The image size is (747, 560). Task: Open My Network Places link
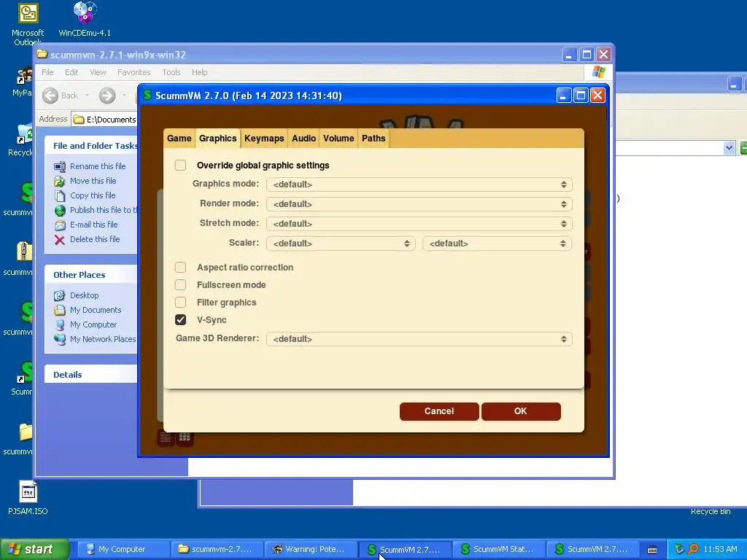[103, 339]
